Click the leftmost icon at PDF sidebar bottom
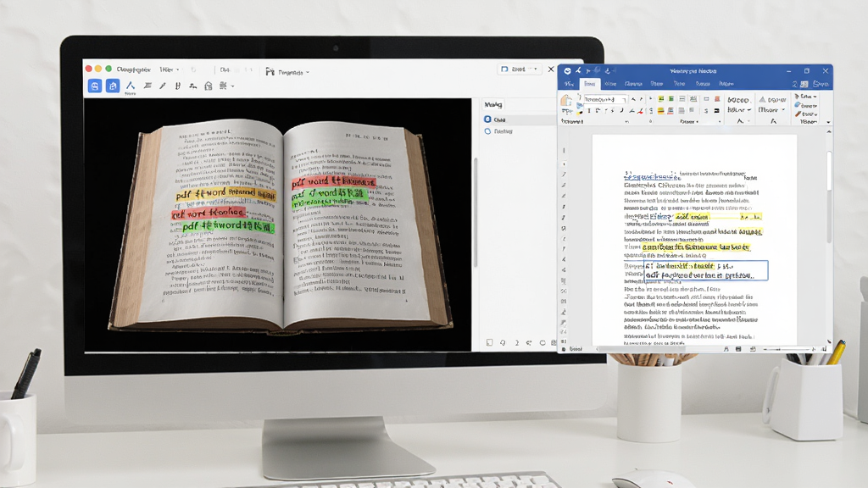This screenshot has height=488, width=868. click(489, 343)
